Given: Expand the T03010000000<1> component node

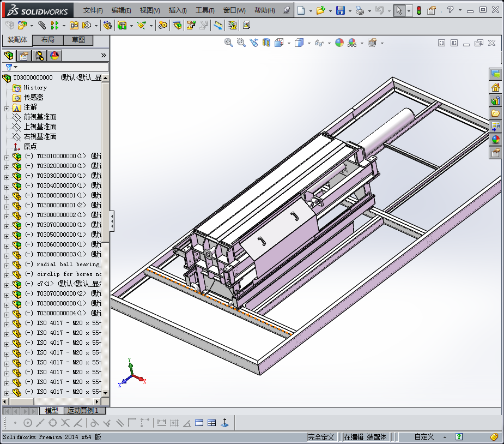Looking at the screenshot, I should 7,157.
